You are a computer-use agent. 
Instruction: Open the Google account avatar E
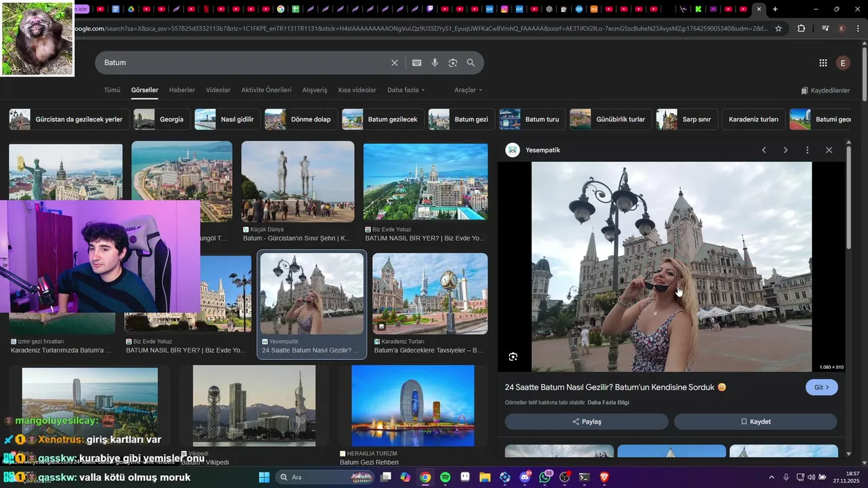(x=843, y=63)
